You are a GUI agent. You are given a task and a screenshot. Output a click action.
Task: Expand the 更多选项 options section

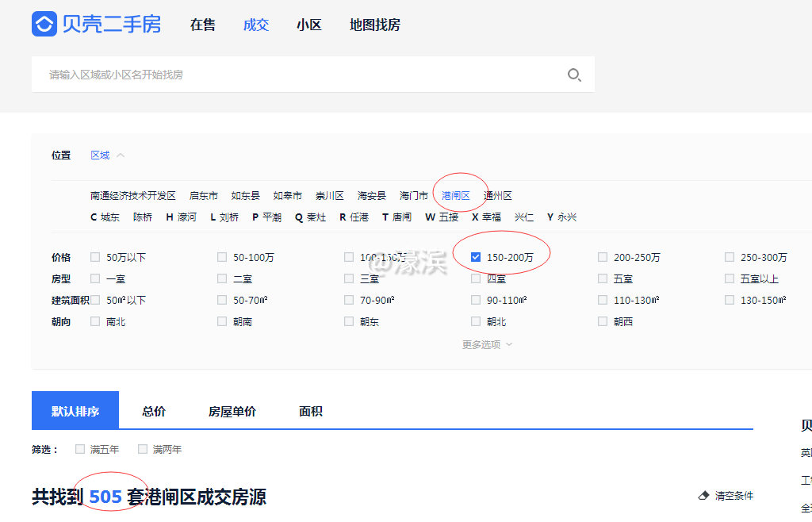coord(485,344)
